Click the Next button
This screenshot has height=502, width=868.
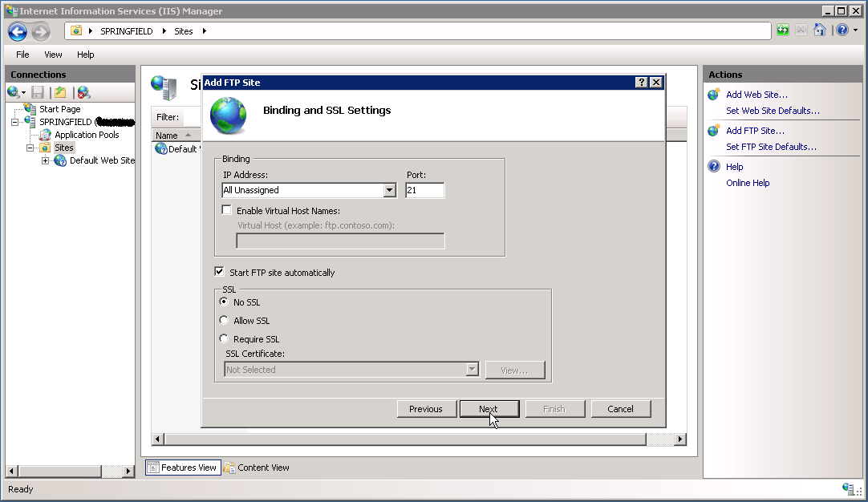[489, 409]
